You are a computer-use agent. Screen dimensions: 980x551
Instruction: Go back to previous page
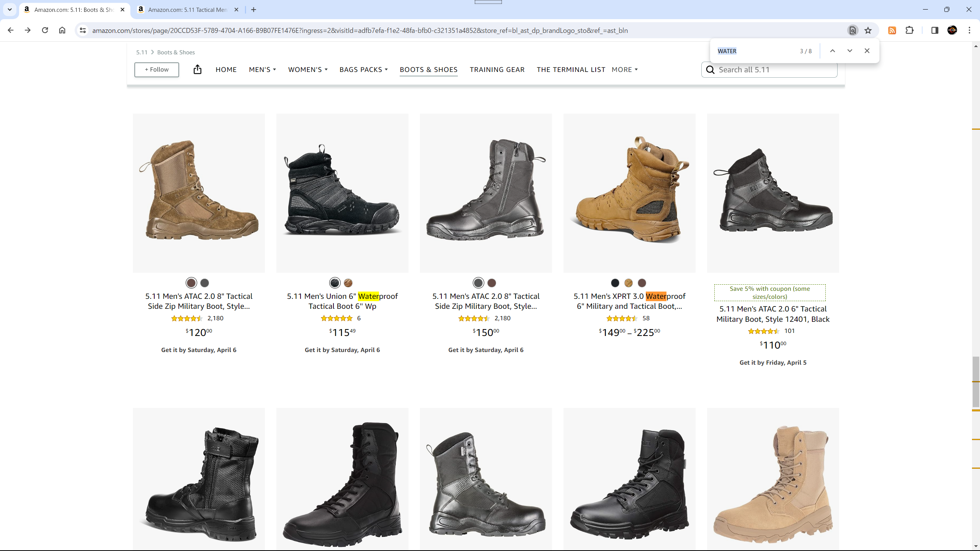click(x=10, y=30)
